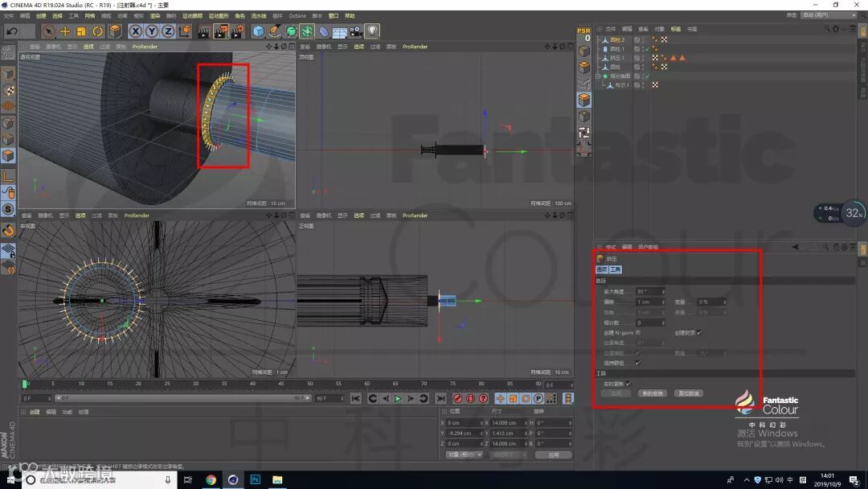Click the Camera object icon
This screenshot has height=489, width=868.
355,31
